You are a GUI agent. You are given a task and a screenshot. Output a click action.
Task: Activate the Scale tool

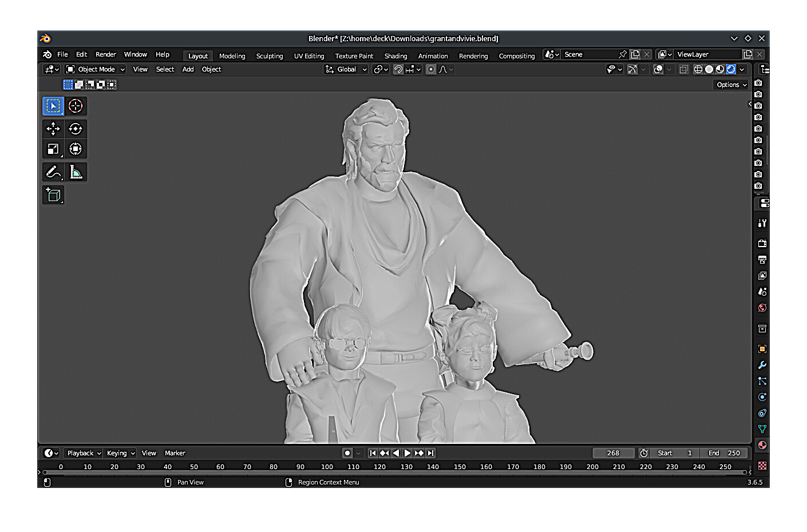[53, 149]
